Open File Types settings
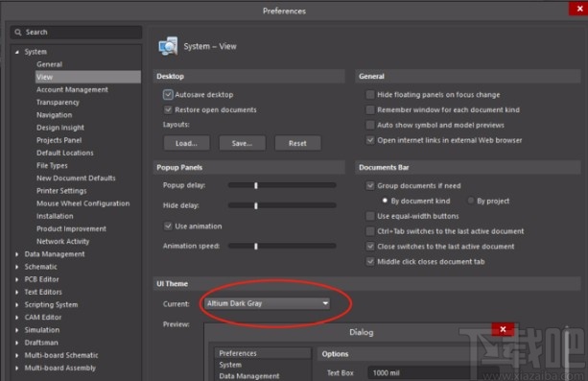 pyautogui.click(x=52, y=165)
